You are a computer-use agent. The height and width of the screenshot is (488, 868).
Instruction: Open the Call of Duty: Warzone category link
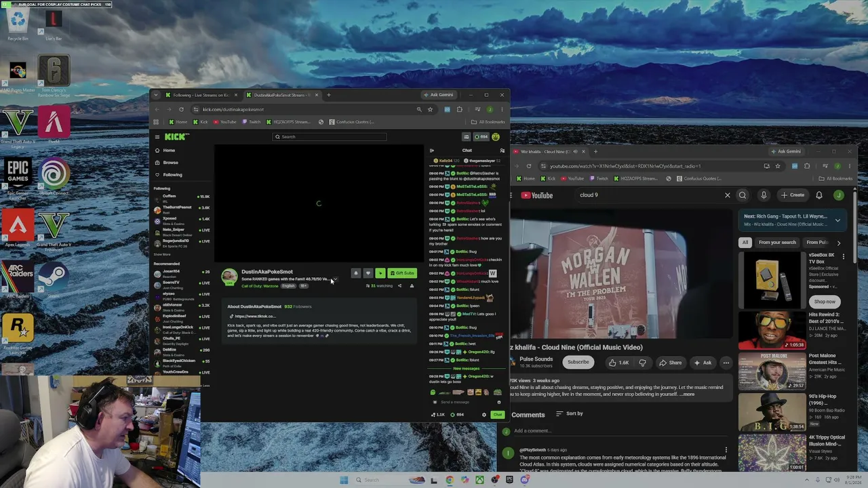click(260, 286)
